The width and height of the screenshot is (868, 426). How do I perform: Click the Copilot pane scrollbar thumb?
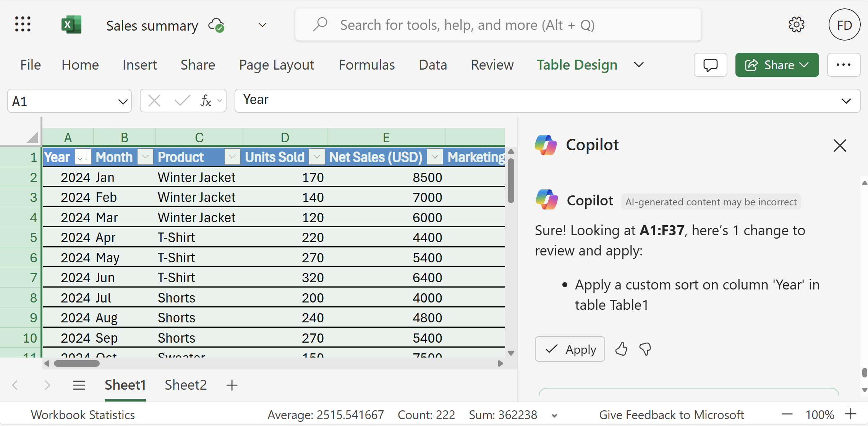[x=865, y=372]
